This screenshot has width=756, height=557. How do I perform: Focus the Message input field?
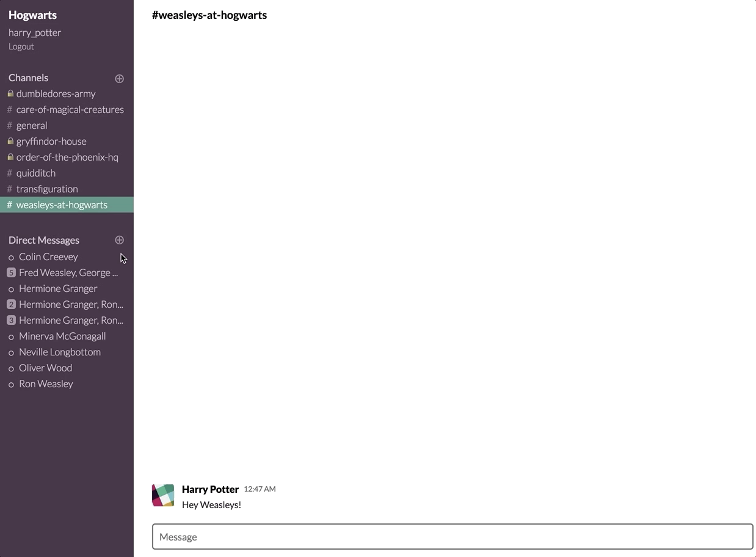click(453, 537)
